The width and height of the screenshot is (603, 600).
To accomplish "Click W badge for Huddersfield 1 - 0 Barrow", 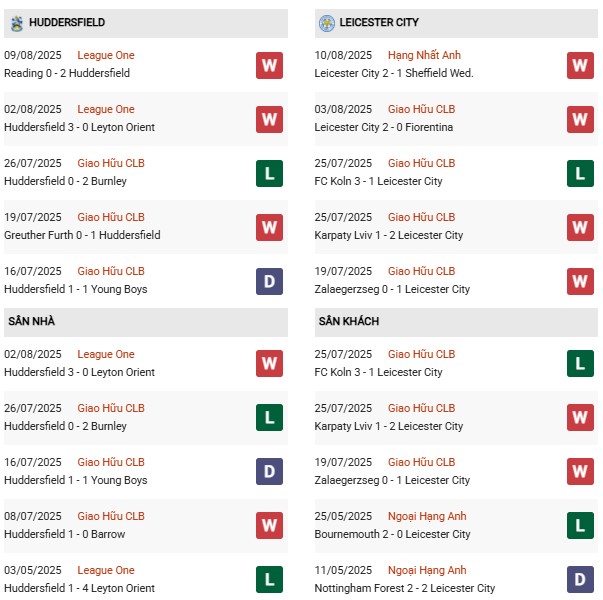I will point(269,525).
